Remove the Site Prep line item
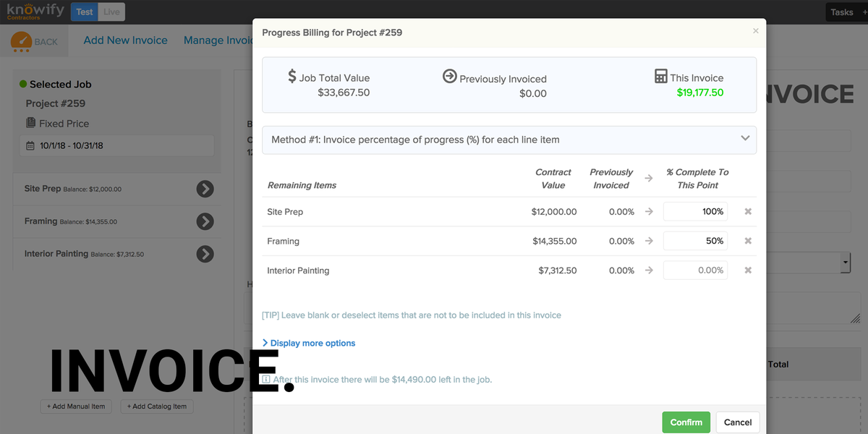This screenshot has height=434, width=868. [748, 212]
